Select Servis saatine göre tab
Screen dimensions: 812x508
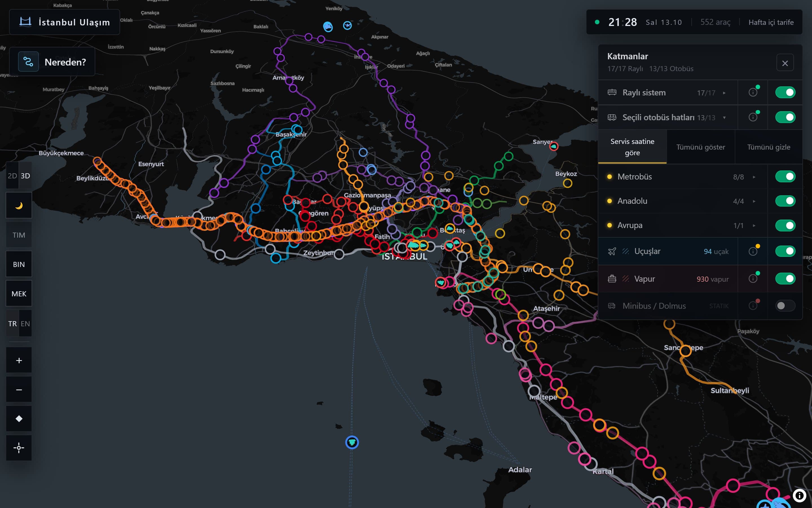(x=632, y=147)
